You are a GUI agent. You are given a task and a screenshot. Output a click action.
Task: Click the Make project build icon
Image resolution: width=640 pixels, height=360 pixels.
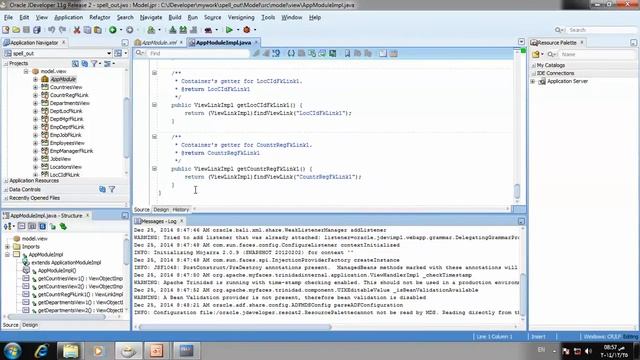click(173, 30)
